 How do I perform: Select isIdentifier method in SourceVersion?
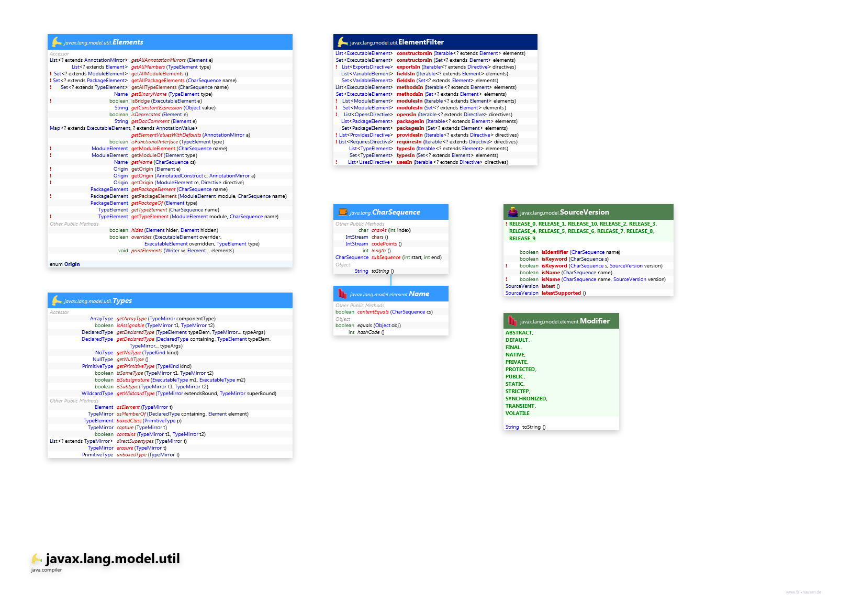555,252
